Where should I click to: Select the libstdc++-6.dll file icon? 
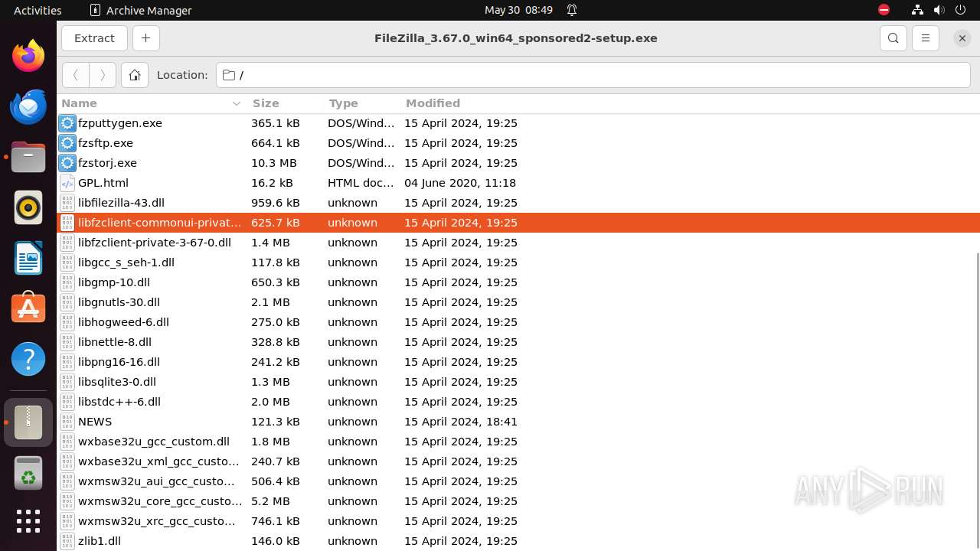(x=67, y=402)
